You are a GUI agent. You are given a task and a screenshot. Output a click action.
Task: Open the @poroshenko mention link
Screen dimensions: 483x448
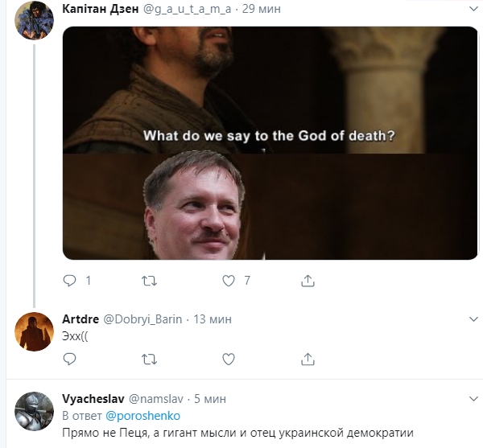(x=143, y=416)
